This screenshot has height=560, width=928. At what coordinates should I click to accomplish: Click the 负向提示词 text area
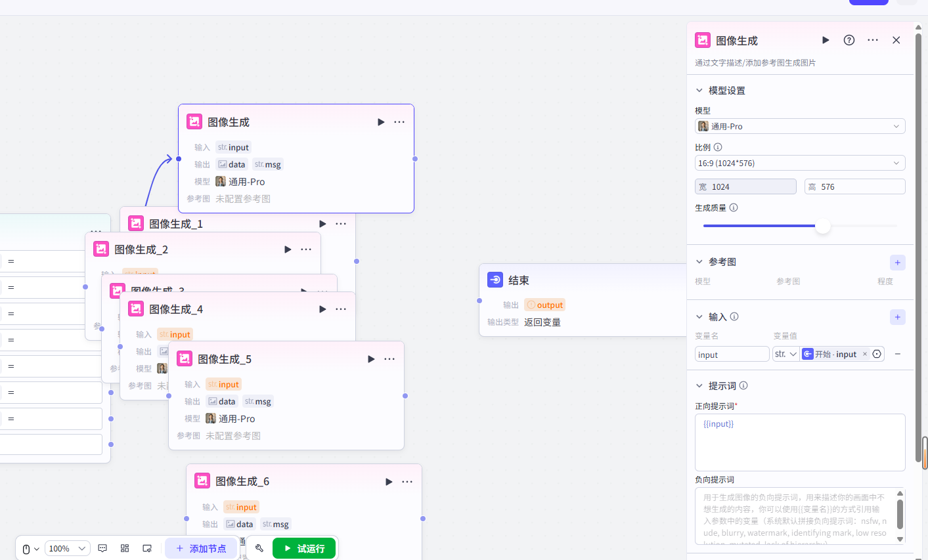(x=800, y=516)
